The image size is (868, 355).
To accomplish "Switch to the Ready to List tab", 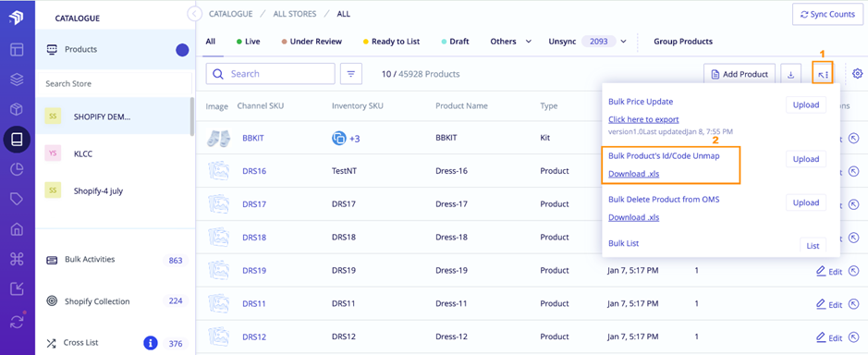I will pos(391,42).
